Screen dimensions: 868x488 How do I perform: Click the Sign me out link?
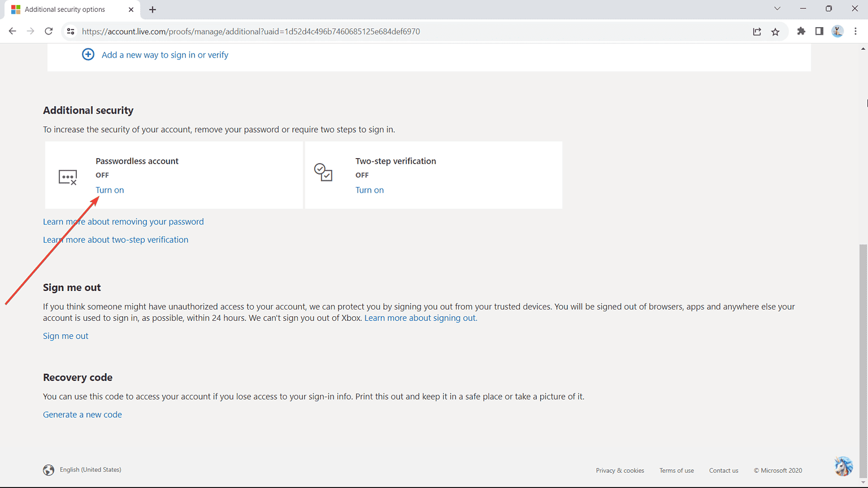[x=66, y=335]
